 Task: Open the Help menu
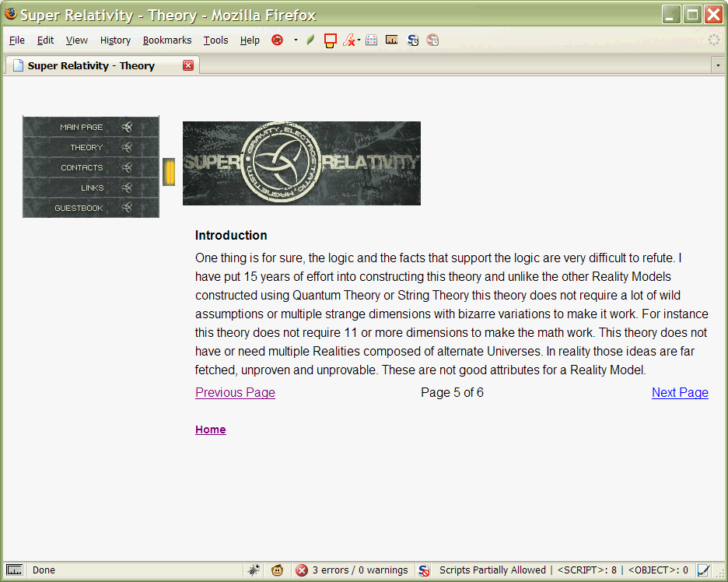pyautogui.click(x=250, y=40)
